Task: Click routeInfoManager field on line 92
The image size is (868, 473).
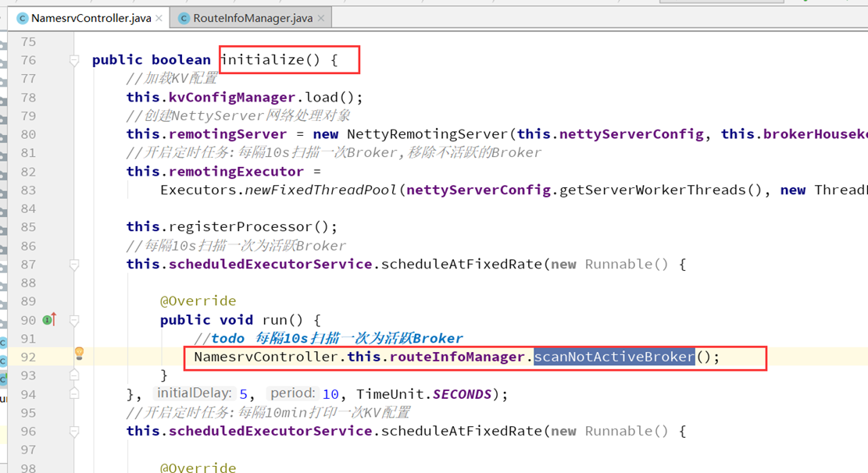Action: [x=457, y=357]
